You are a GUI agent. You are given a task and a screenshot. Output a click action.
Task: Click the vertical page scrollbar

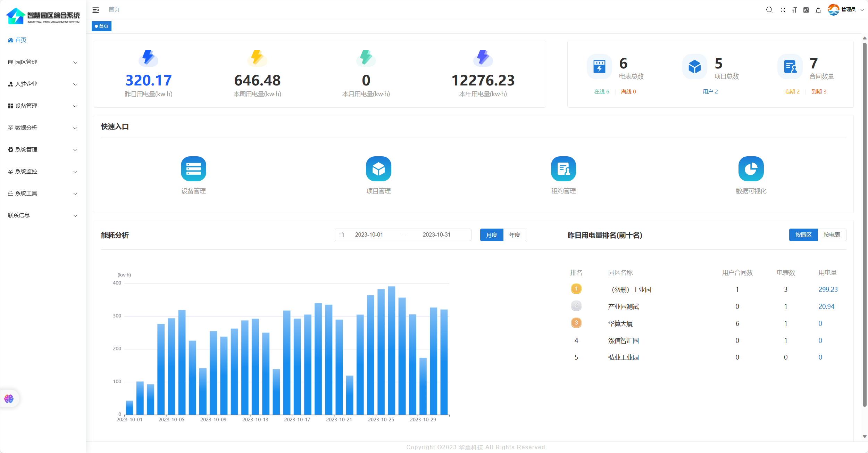coord(865,224)
